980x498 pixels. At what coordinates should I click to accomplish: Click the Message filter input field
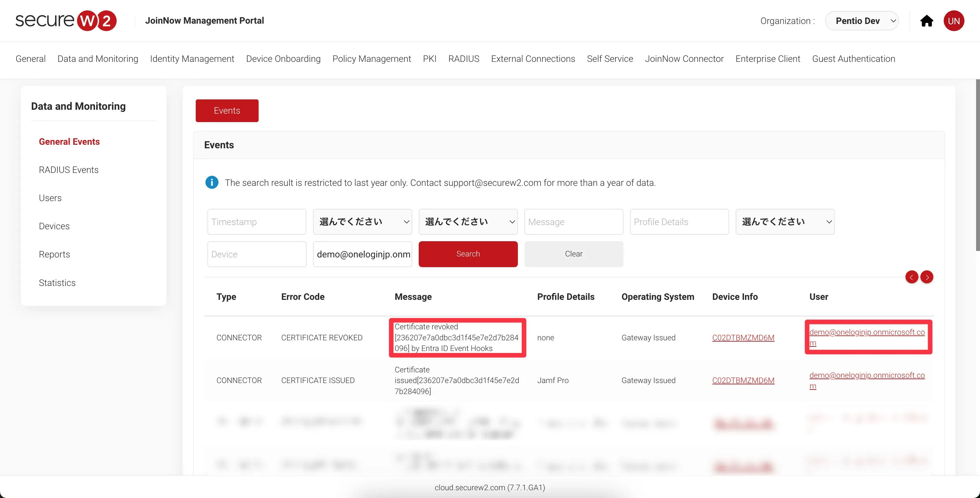tap(573, 221)
